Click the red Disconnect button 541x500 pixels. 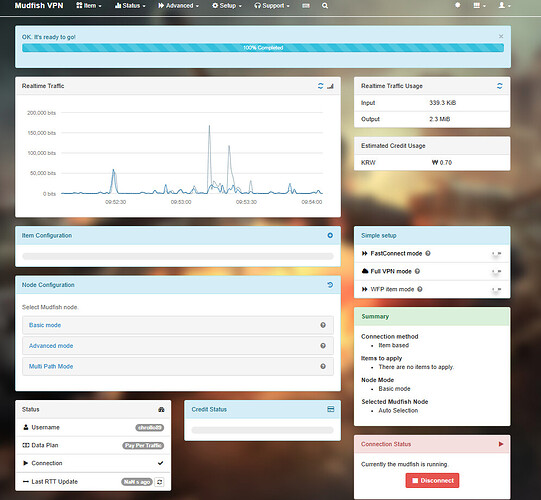tap(432, 480)
